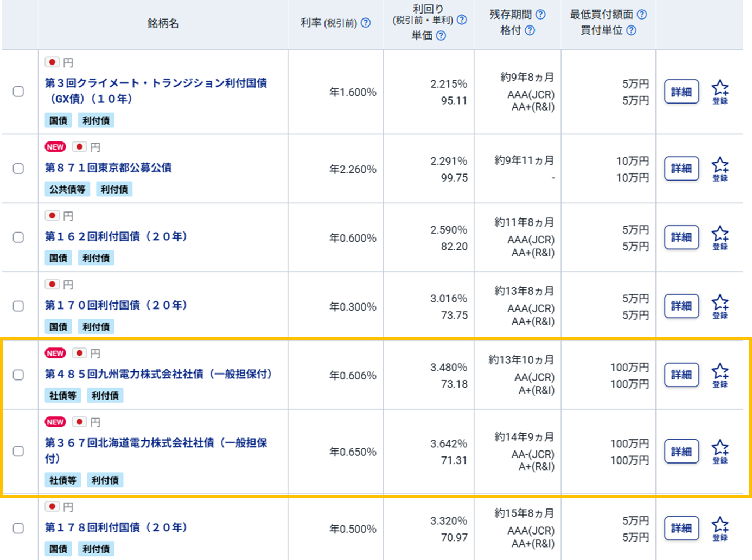The width and height of the screenshot is (752, 560).
Task: Click 詳細 for 第４８５回九州電力株式会社社債
Action: click(x=681, y=375)
